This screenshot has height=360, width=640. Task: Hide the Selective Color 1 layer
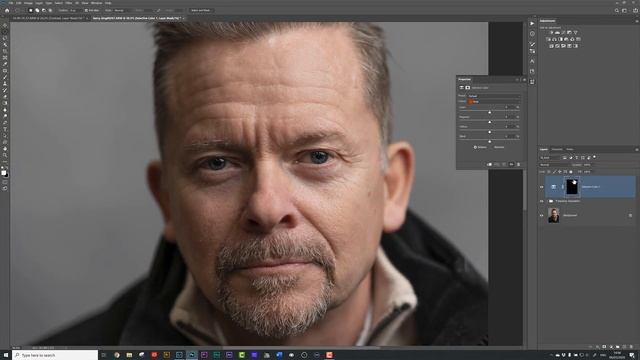coord(542,187)
